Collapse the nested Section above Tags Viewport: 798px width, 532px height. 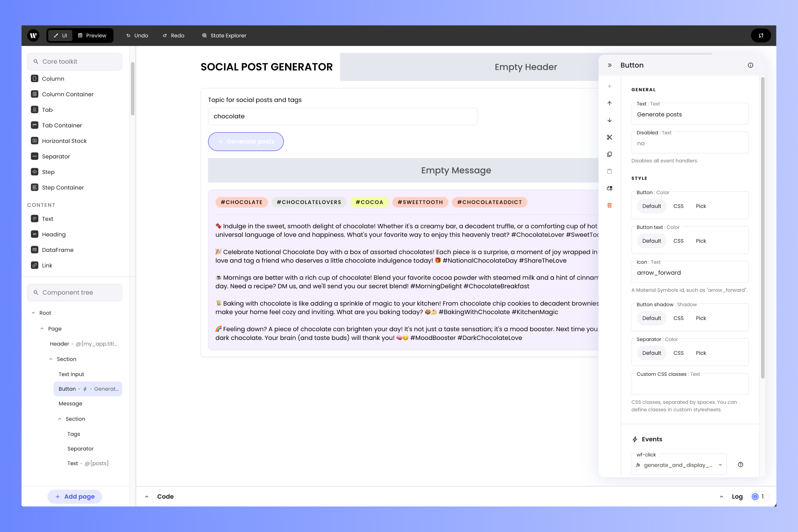(60, 419)
